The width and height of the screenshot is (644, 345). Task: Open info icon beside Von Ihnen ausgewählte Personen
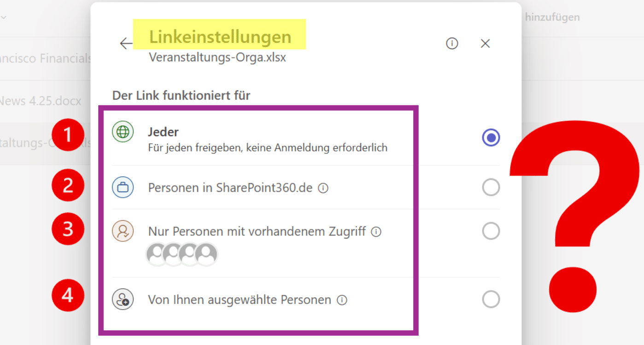(342, 300)
